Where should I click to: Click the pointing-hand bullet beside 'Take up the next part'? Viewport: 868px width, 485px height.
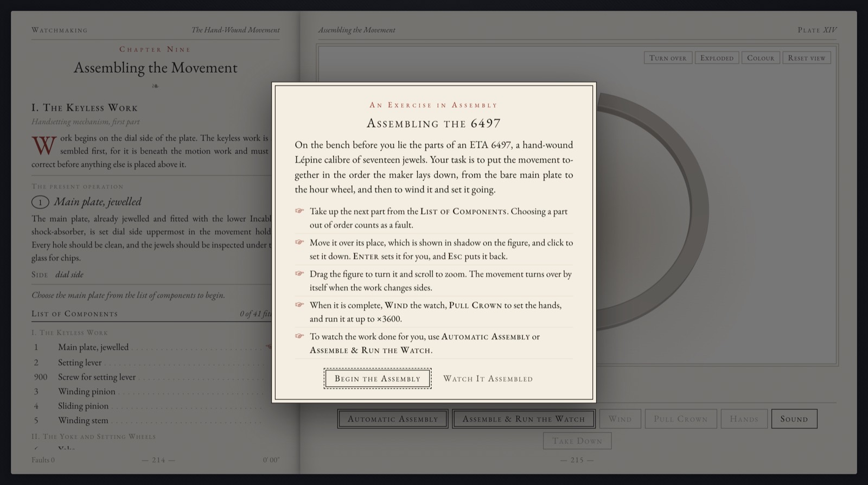click(x=299, y=210)
